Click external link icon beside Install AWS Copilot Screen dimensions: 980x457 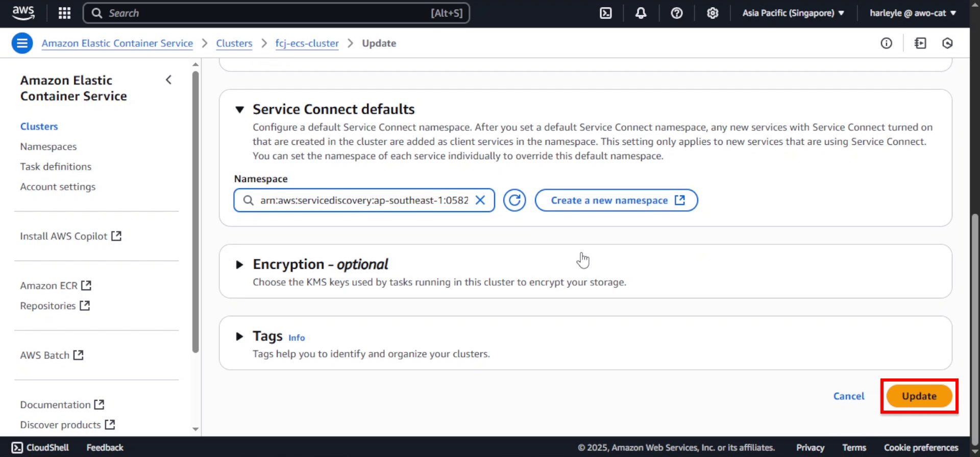(116, 236)
